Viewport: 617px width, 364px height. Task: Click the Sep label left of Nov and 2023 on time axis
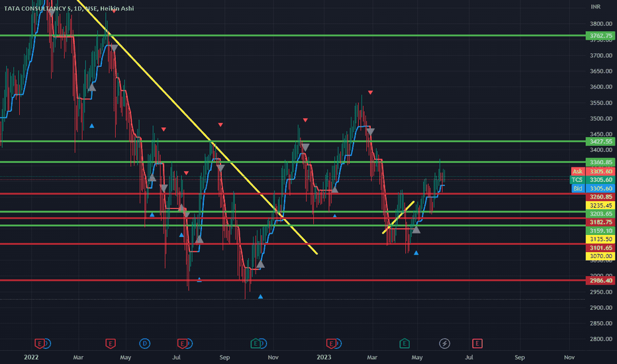tap(224, 357)
